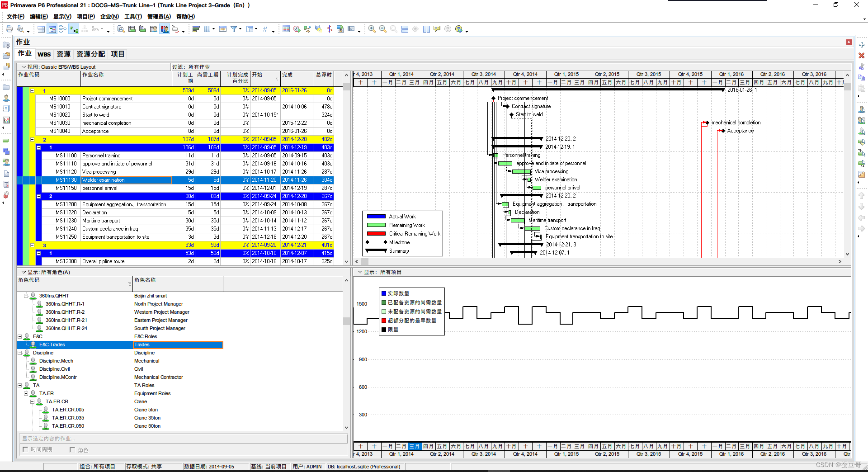This screenshot has height=472, width=868.
Task: Click the Zoom Out magnifier
Action: coord(382,29)
